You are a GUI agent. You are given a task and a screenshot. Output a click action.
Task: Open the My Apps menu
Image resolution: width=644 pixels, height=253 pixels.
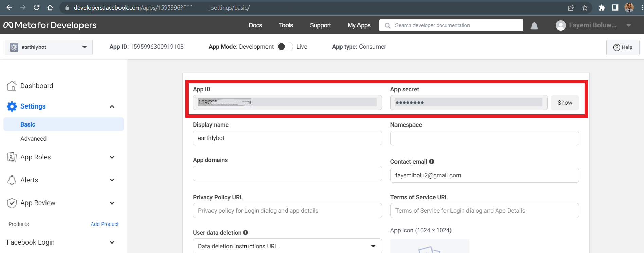(x=359, y=25)
